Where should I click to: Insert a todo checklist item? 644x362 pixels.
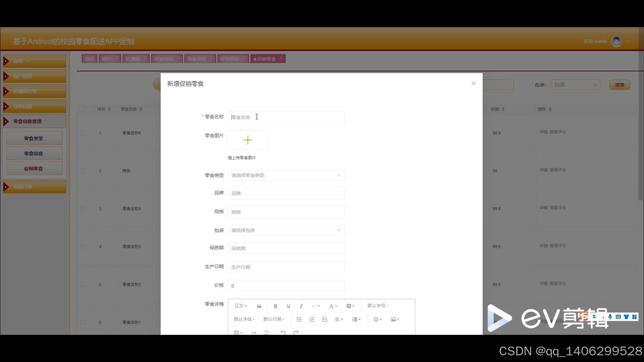pos(324,319)
